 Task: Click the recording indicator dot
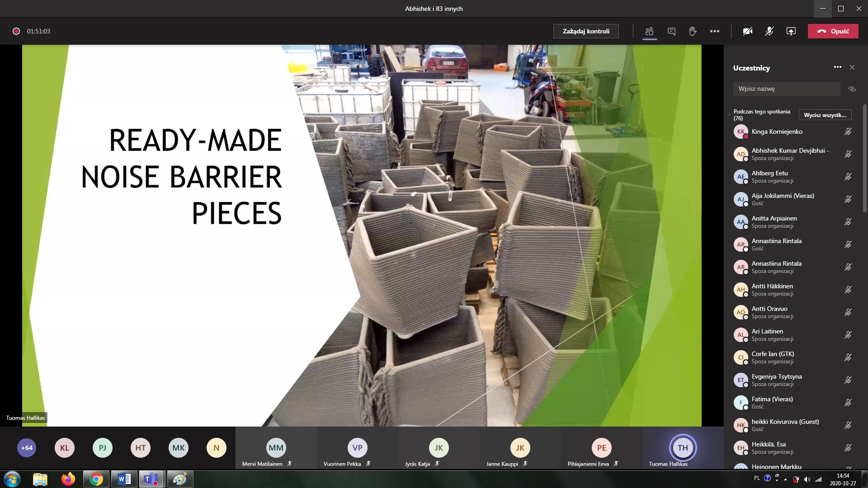pos(16,31)
